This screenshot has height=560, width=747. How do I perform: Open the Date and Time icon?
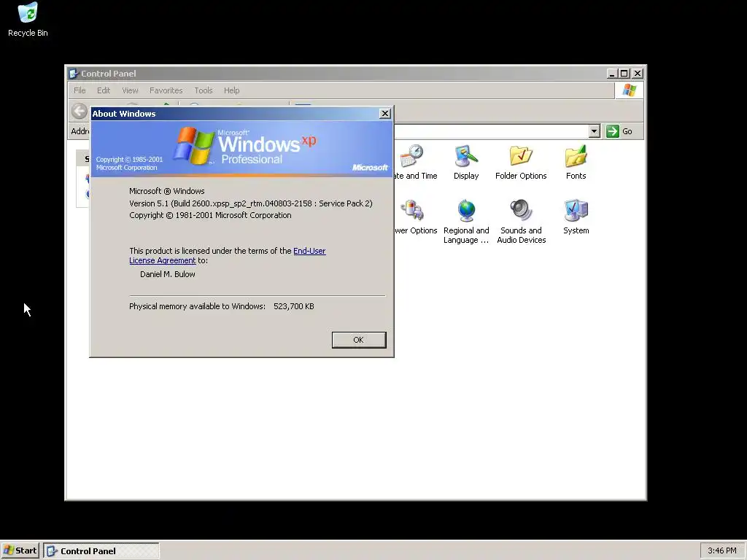pos(415,163)
